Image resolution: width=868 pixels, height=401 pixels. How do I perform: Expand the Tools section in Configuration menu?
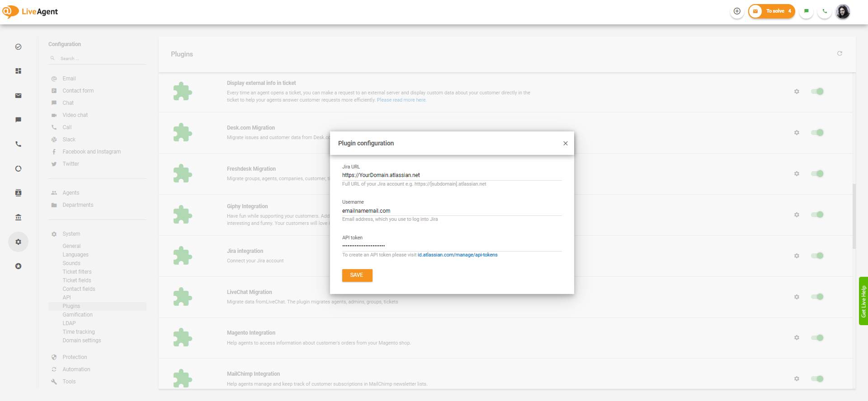[x=69, y=382]
